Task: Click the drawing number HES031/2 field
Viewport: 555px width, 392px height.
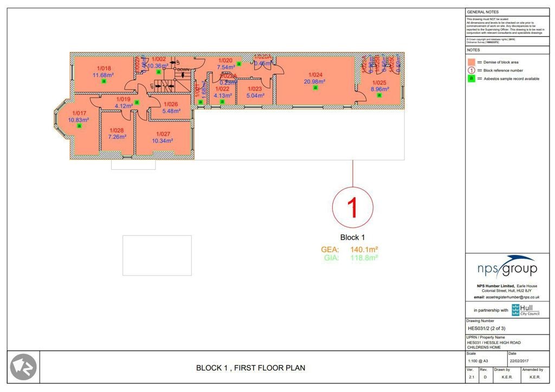Action: 487,329
